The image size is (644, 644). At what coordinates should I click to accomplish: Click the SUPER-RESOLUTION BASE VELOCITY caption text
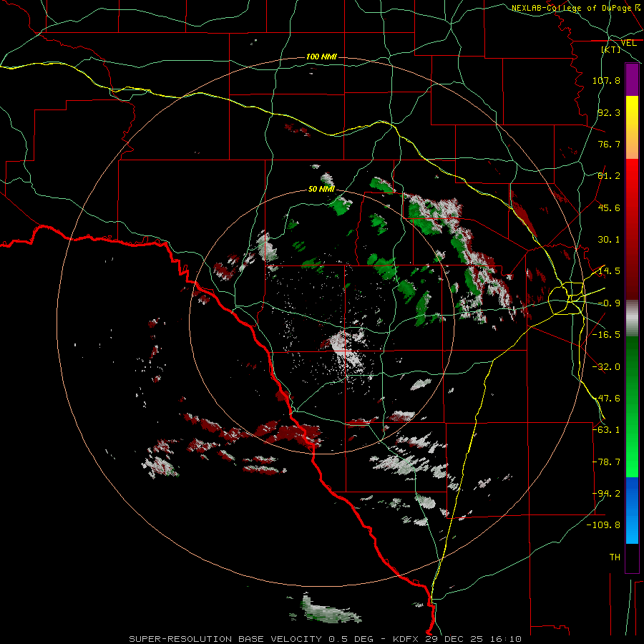[225, 639]
